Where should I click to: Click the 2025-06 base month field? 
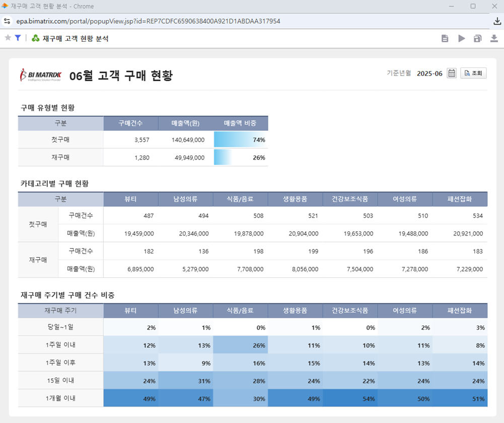tap(429, 73)
